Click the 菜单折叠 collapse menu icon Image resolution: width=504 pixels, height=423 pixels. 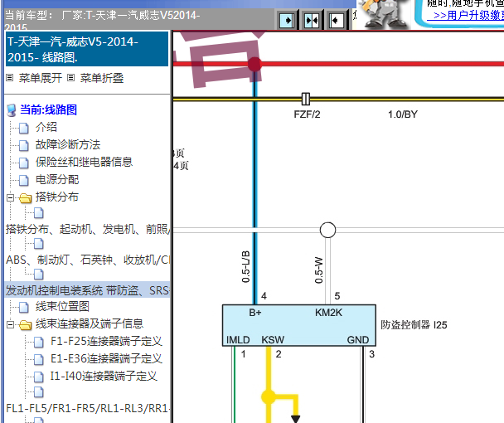[71, 78]
